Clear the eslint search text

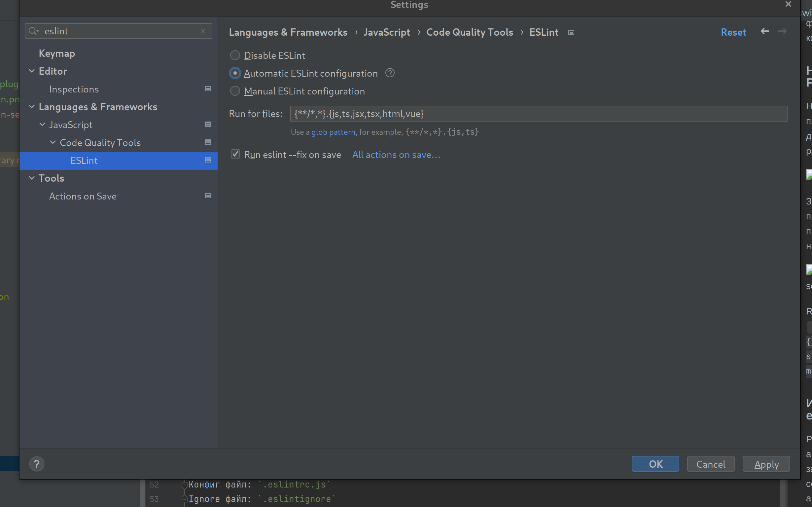coord(203,31)
